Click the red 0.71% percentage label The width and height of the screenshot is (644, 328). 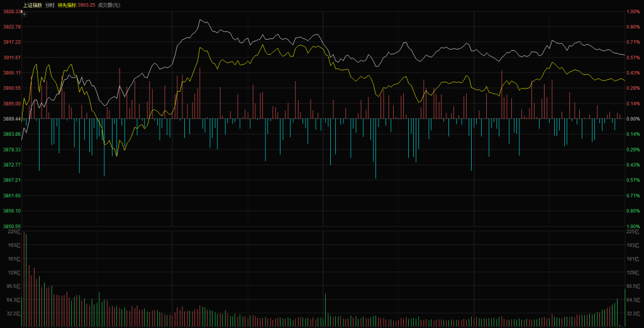click(633, 42)
